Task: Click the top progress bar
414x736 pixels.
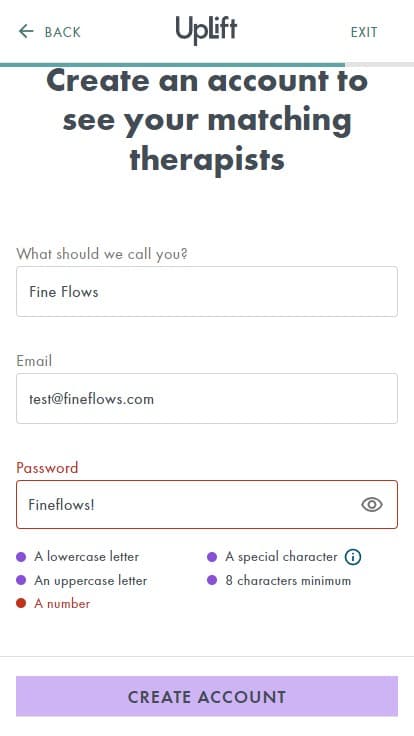Action: coord(207,64)
